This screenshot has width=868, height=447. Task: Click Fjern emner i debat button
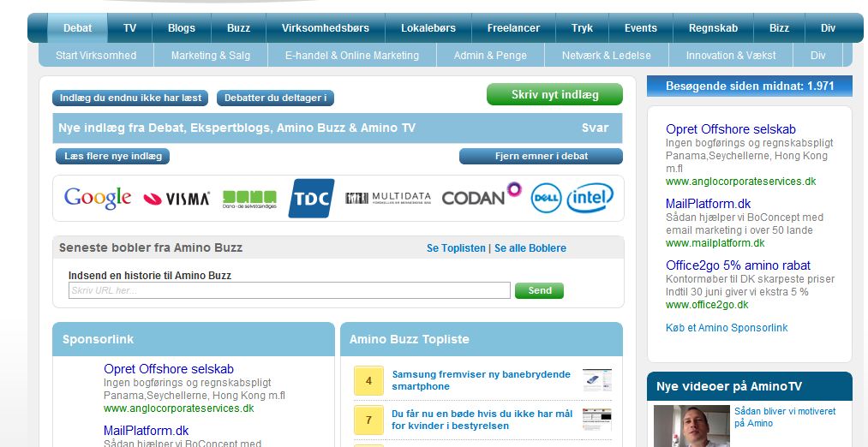point(541,157)
